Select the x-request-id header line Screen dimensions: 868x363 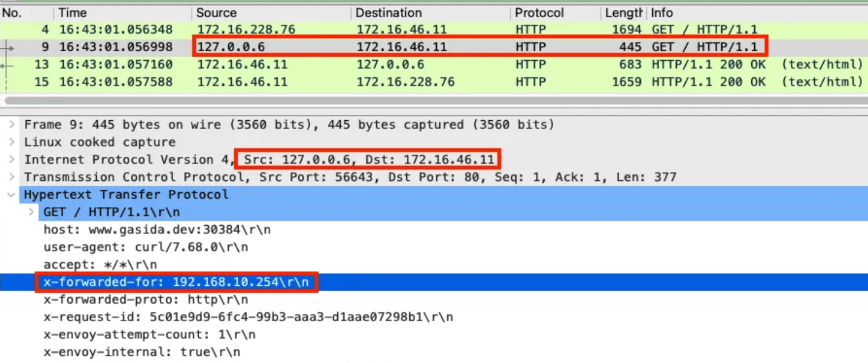pos(434,317)
